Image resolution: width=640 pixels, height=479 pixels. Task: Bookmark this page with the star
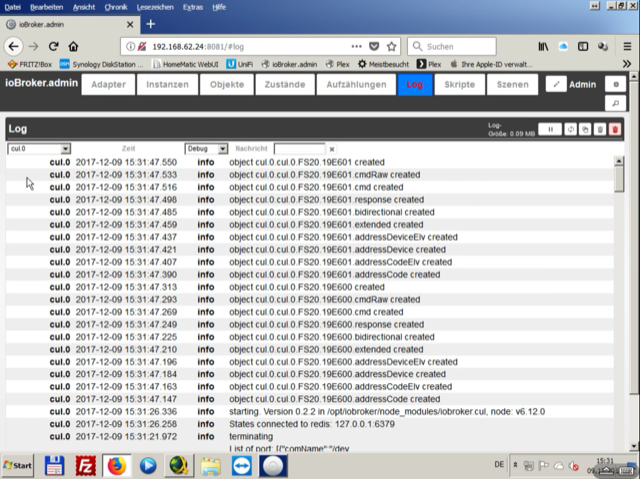[x=391, y=47]
